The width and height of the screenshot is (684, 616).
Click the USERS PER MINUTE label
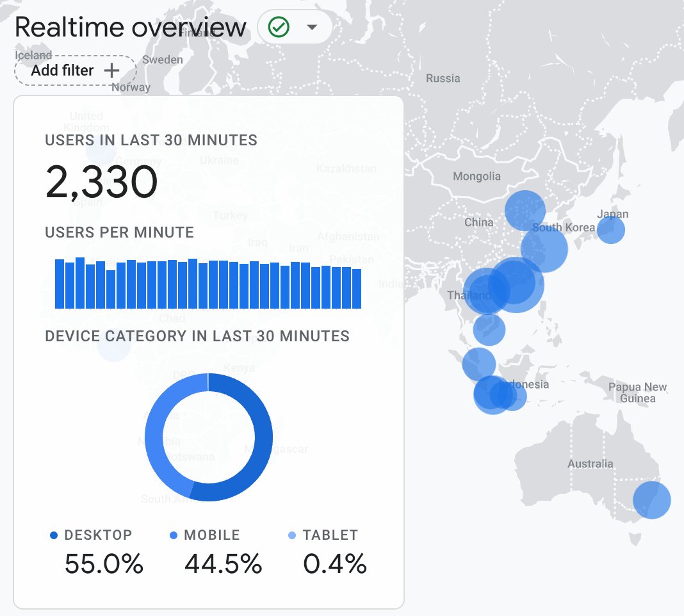coord(120,232)
